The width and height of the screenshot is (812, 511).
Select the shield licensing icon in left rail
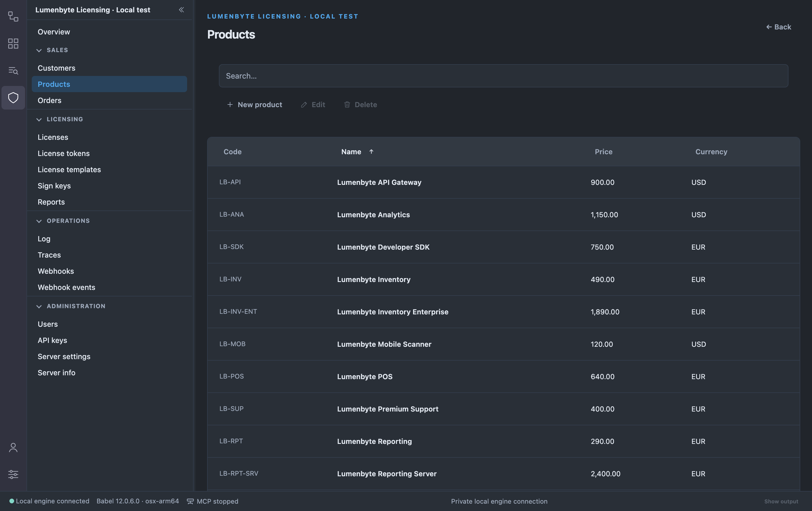pyautogui.click(x=13, y=98)
